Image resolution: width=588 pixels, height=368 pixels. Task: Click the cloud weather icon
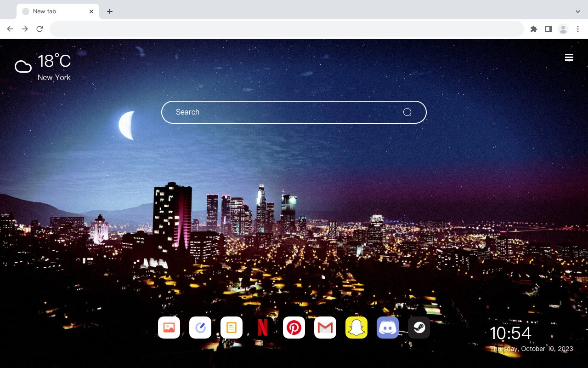(x=23, y=67)
